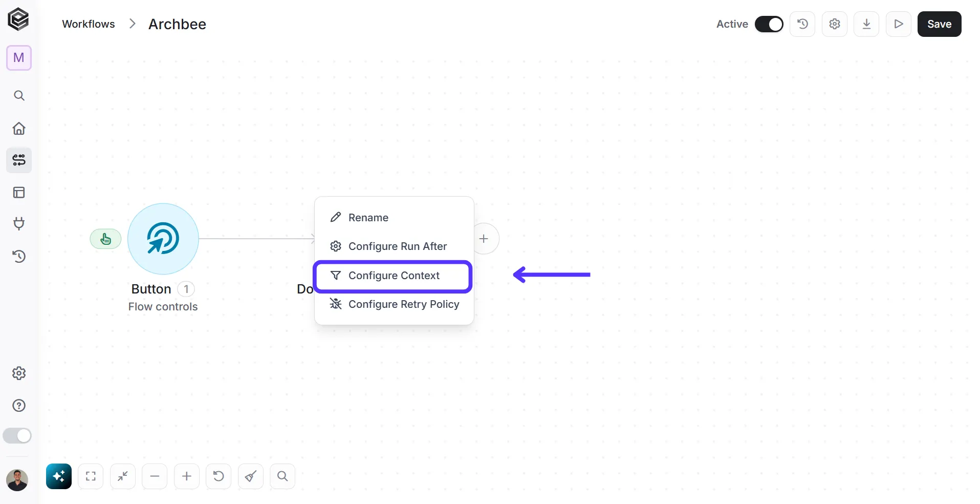Select Rename from context menu
Viewport: 980px width, 504px height.
click(394, 218)
